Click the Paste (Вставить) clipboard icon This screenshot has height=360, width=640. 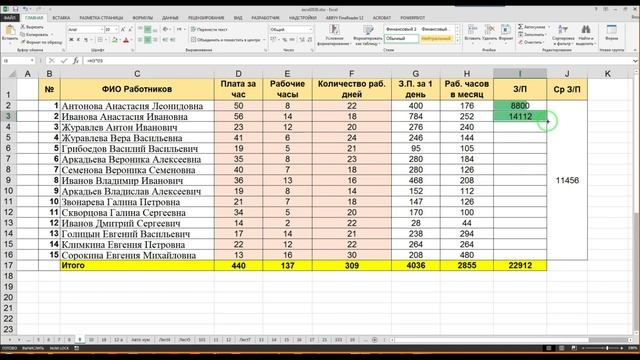(10, 31)
